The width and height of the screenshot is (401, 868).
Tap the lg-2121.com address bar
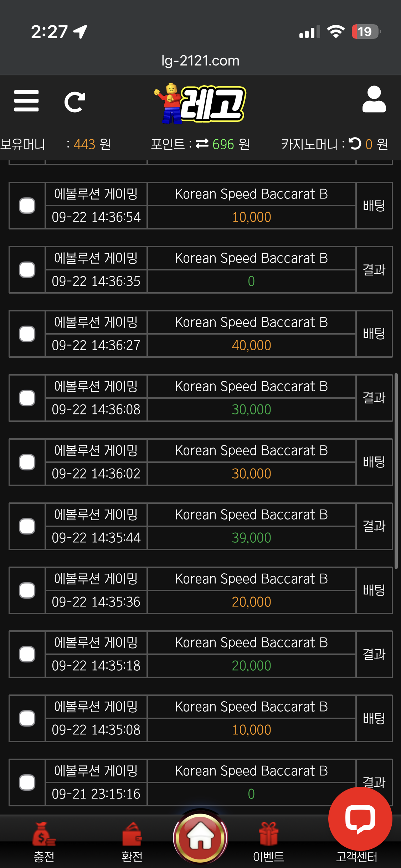pyautogui.click(x=200, y=61)
